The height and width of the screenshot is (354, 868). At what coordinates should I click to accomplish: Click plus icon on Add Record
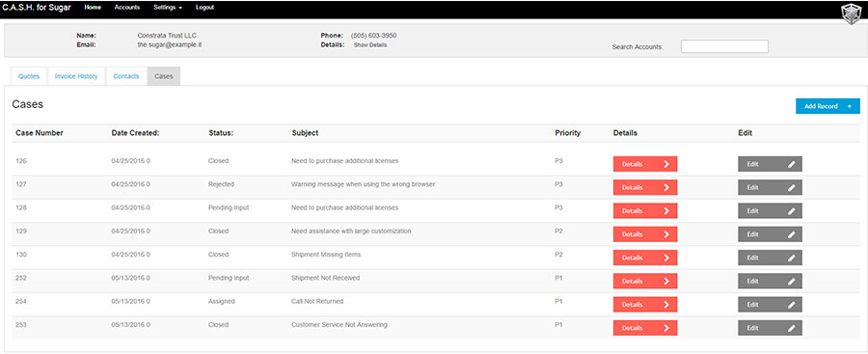tap(849, 106)
